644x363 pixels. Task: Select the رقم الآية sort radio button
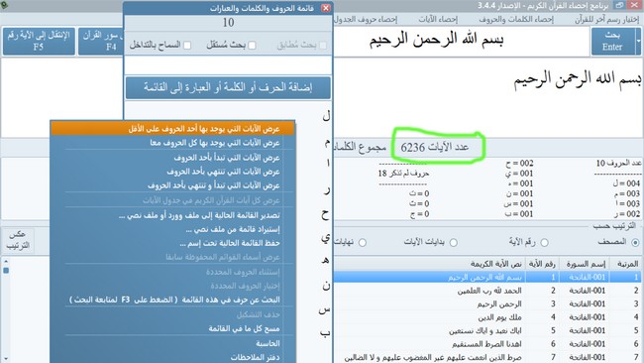(544, 243)
